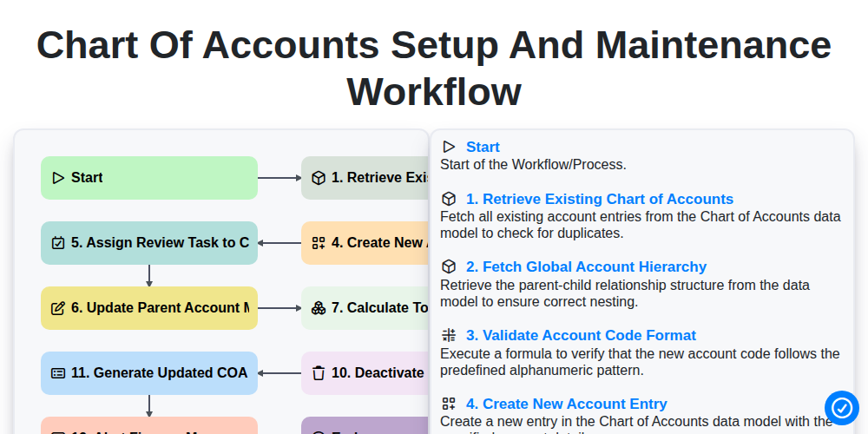Viewport: 868px width, 434px height.
Task: Click the trash icon on Deactivate node
Action: pos(319,373)
